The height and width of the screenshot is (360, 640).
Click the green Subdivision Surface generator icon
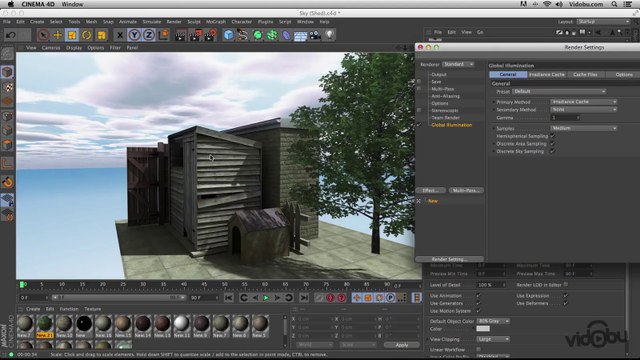click(x=258, y=36)
